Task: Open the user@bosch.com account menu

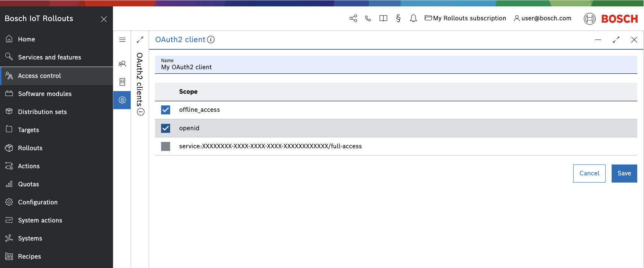Action: pyautogui.click(x=542, y=18)
